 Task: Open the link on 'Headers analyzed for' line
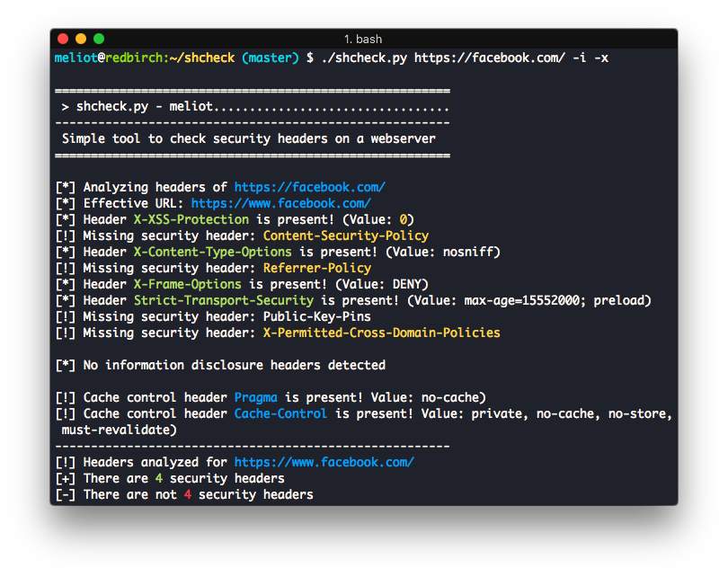point(324,462)
